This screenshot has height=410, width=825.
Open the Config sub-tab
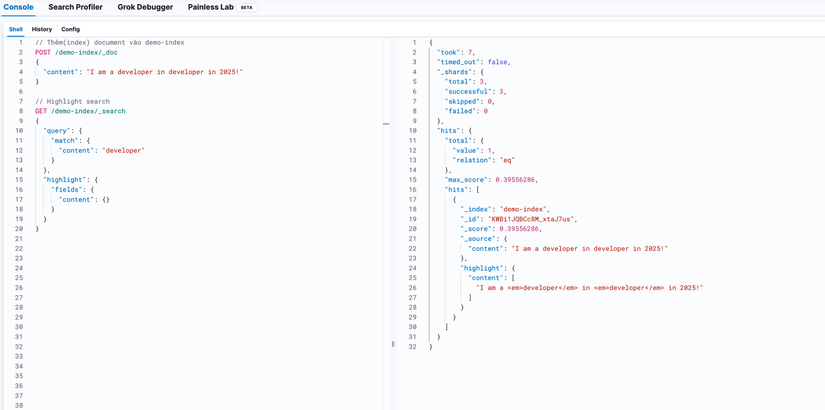pos(70,29)
